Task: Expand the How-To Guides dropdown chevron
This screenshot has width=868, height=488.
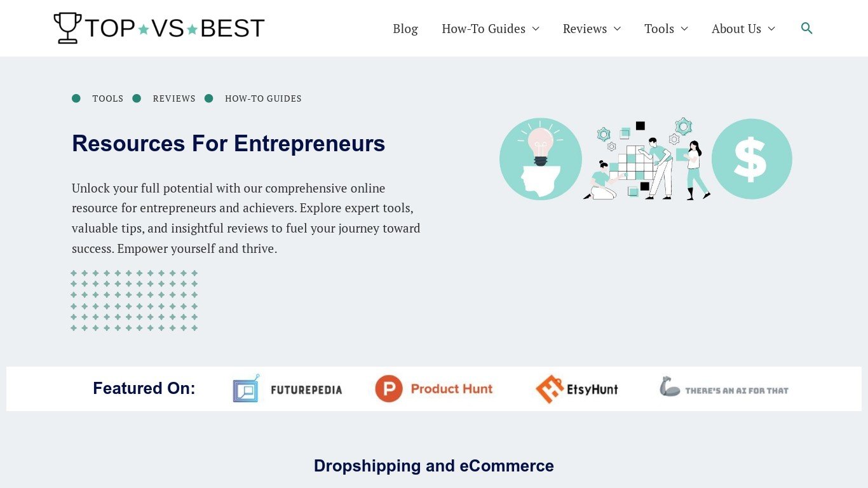Action: click(536, 29)
